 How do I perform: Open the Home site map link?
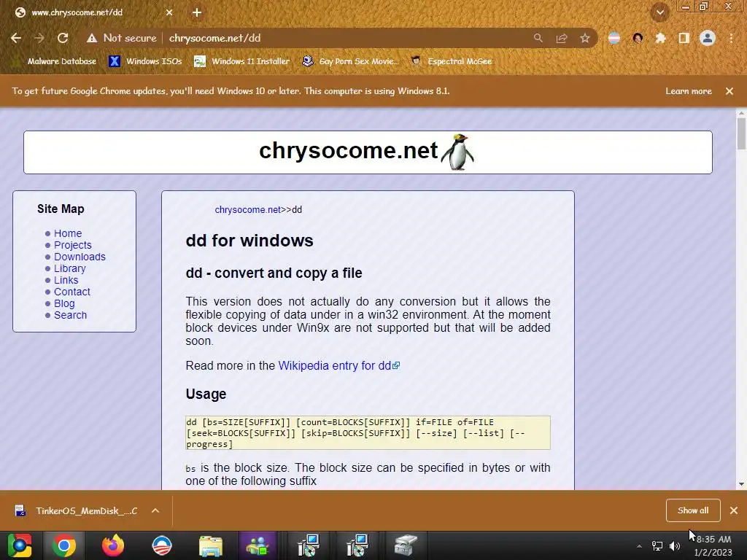68,233
